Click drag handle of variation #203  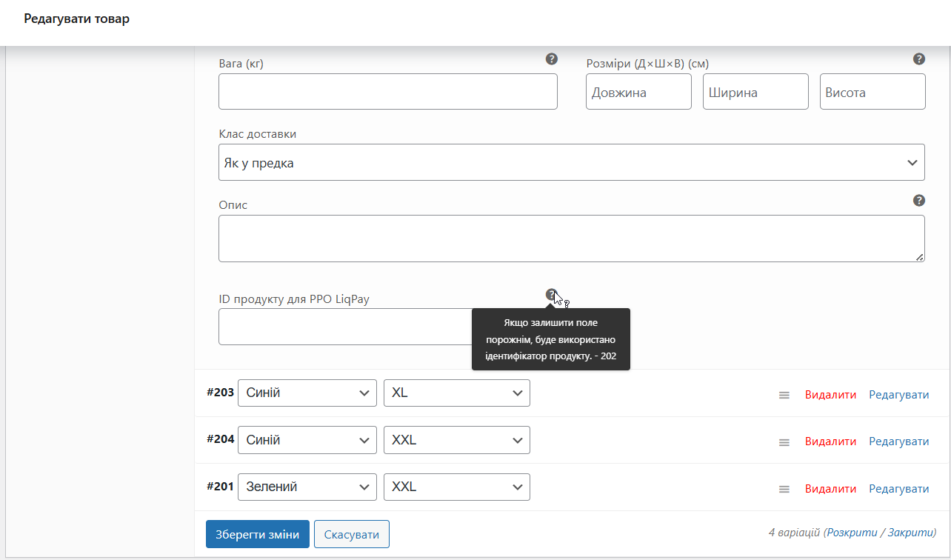pyautogui.click(x=784, y=396)
